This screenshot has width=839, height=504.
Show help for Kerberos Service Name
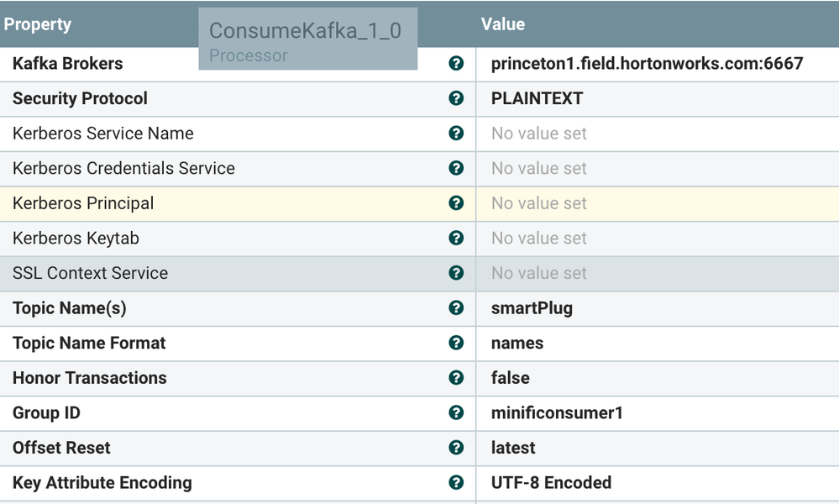[x=456, y=133]
